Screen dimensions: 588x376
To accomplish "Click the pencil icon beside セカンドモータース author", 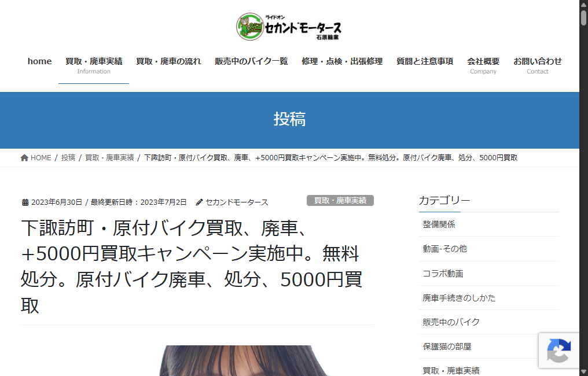I will point(200,202).
